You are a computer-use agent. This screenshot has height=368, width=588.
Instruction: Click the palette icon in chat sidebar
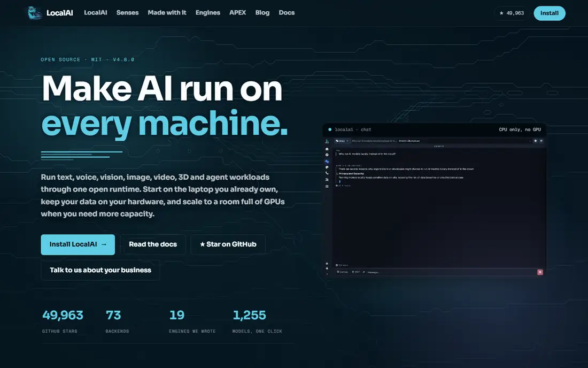[327, 167]
